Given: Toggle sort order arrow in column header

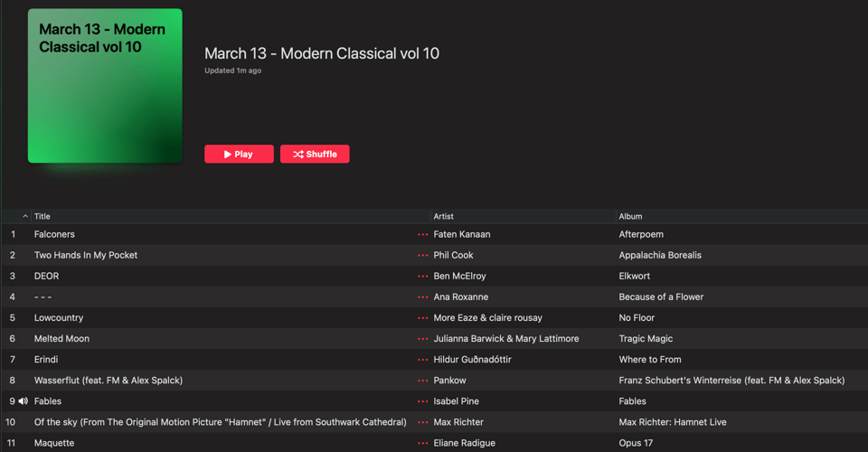Looking at the screenshot, I should coord(24,217).
